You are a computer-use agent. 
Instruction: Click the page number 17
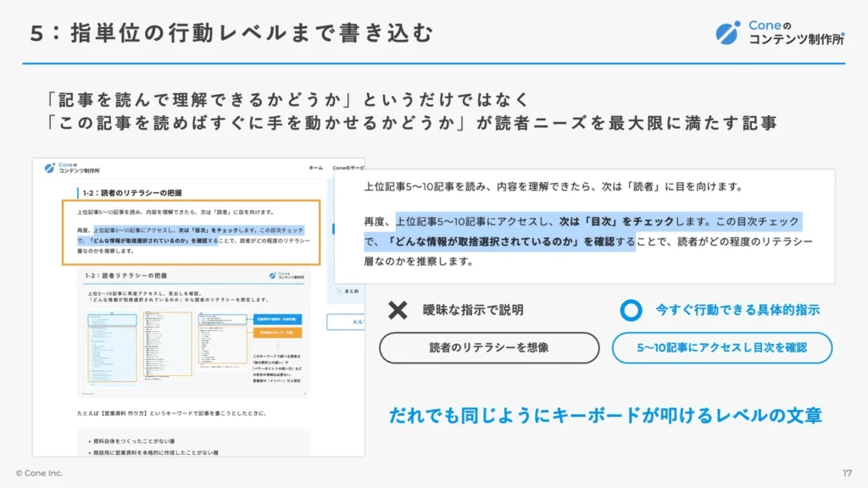tap(847, 473)
